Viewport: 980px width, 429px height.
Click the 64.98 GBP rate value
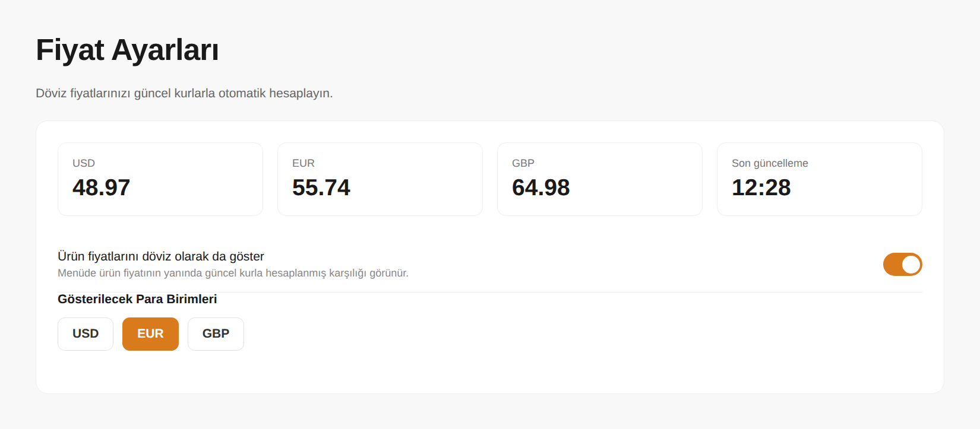pyautogui.click(x=540, y=188)
